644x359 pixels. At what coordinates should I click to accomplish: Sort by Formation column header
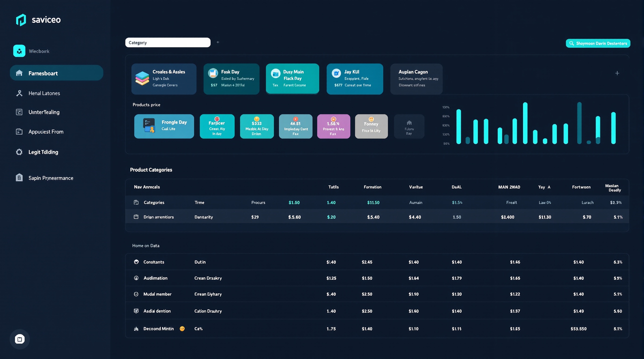pyautogui.click(x=373, y=187)
